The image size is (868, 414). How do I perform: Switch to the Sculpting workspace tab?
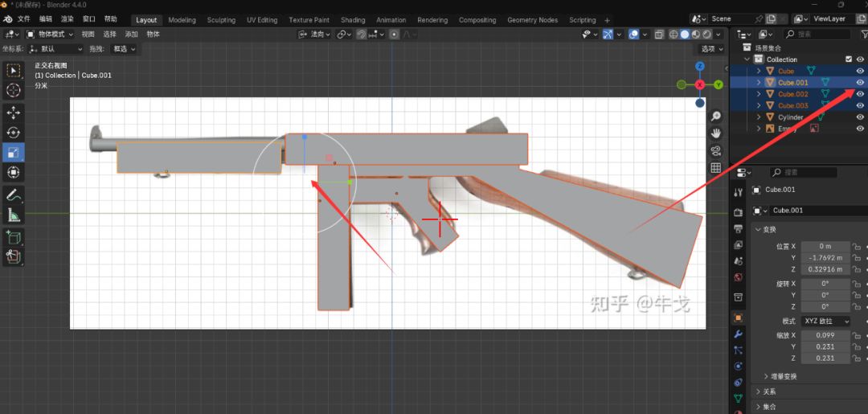(x=221, y=20)
